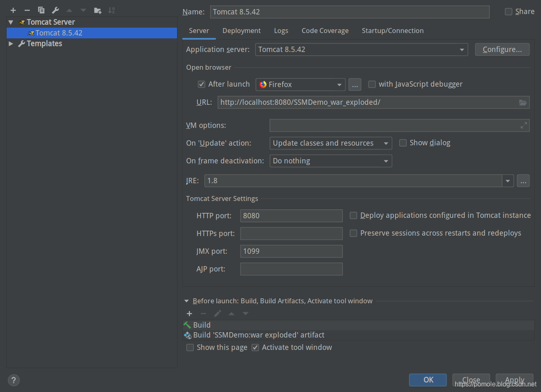The width and height of the screenshot is (541, 392).
Task: Enable Preserve sessions across restarts and redeploys
Action: (353, 234)
